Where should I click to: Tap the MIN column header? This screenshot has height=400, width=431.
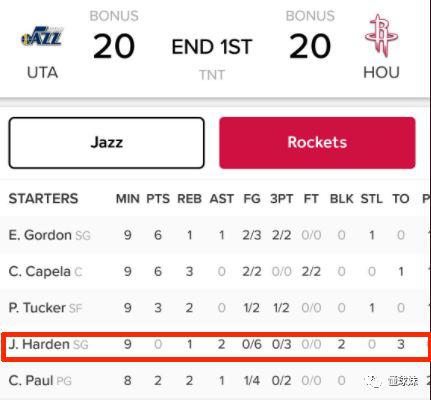pos(128,199)
